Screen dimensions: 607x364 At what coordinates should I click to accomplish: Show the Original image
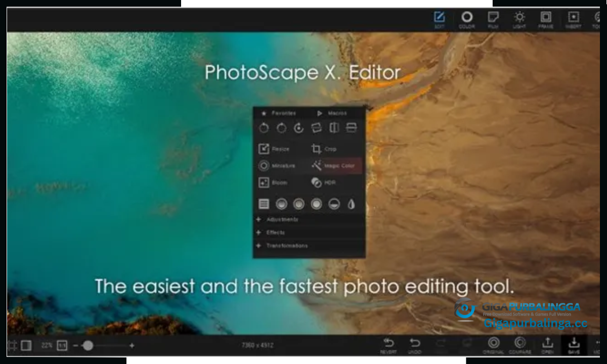point(493,346)
